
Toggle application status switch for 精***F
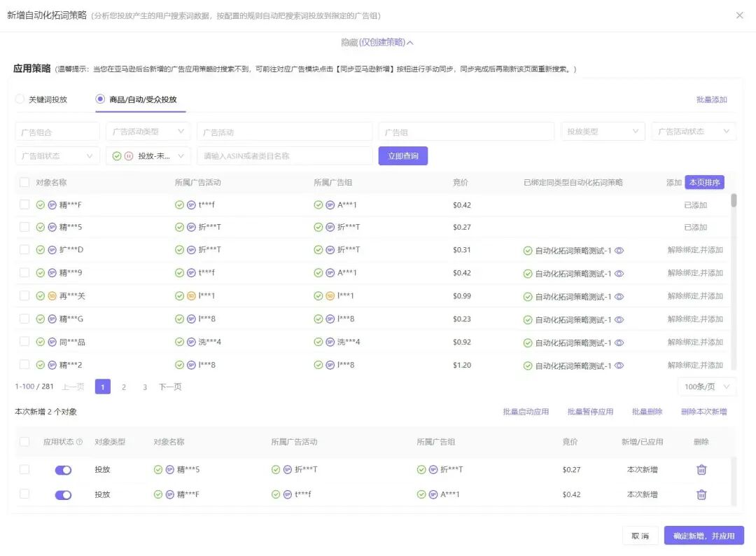(x=63, y=495)
